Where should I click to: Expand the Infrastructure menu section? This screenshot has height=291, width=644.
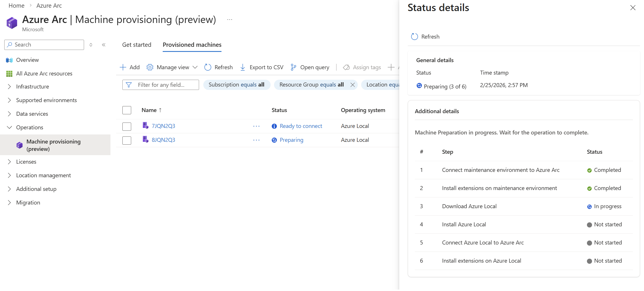click(9, 87)
